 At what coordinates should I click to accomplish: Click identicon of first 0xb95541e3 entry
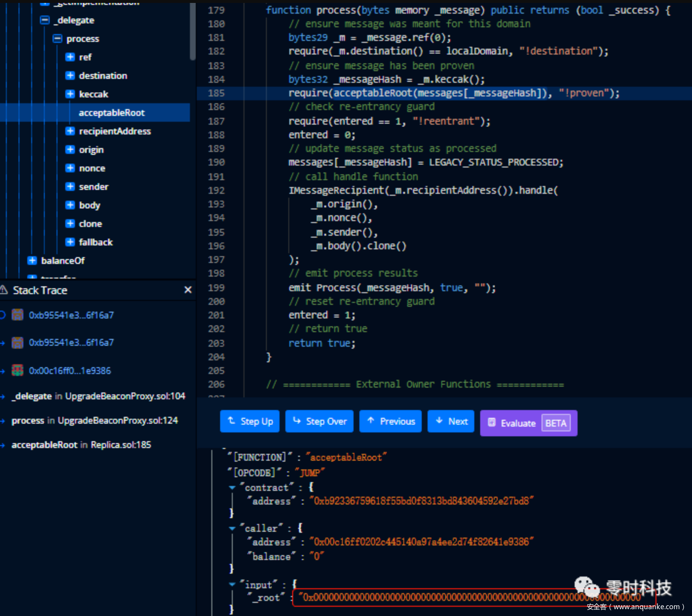[18, 315]
